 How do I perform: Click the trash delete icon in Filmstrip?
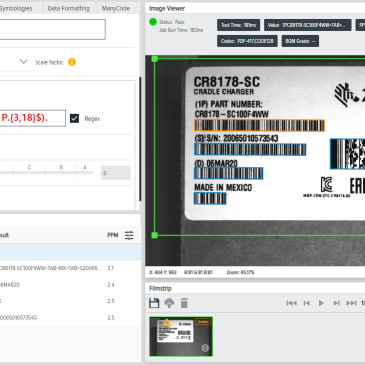[184, 303]
